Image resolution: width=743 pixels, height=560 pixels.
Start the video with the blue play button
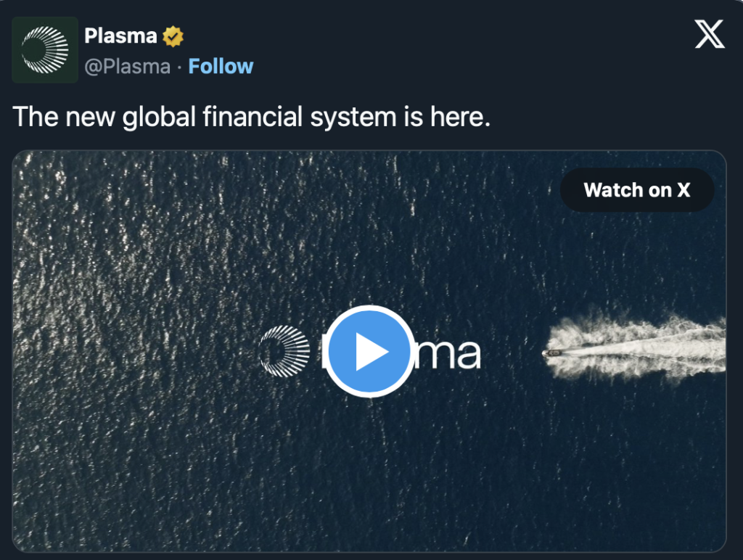coord(369,352)
